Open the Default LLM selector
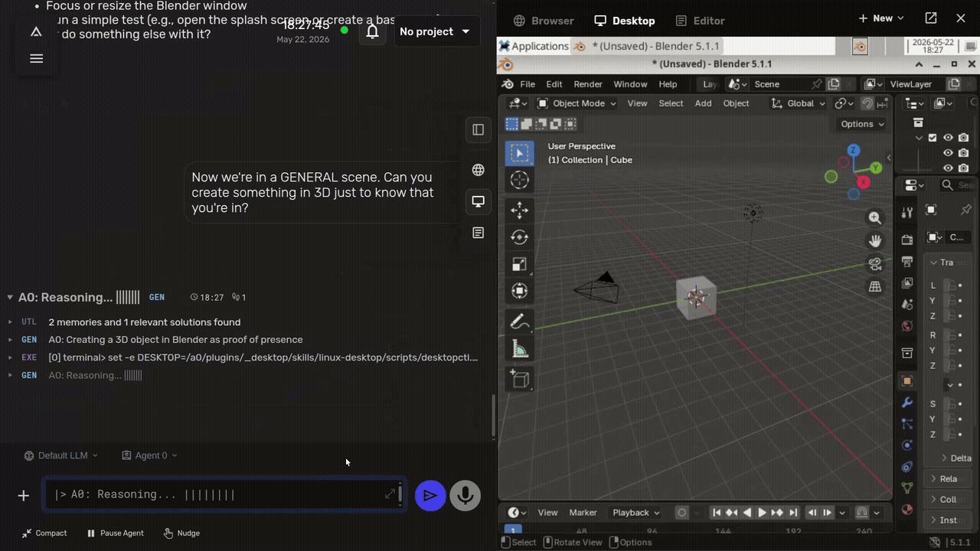The width and height of the screenshot is (980, 551). pyautogui.click(x=61, y=455)
